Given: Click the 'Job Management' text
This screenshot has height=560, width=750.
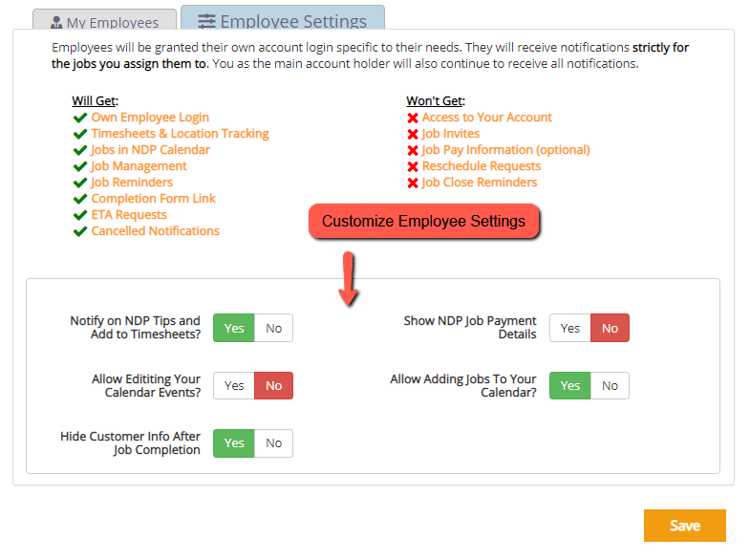Looking at the screenshot, I should [x=139, y=166].
